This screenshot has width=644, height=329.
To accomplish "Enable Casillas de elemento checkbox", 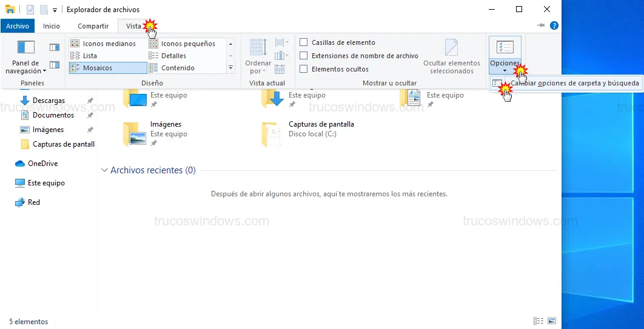I will pyautogui.click(x=304, y=42).
